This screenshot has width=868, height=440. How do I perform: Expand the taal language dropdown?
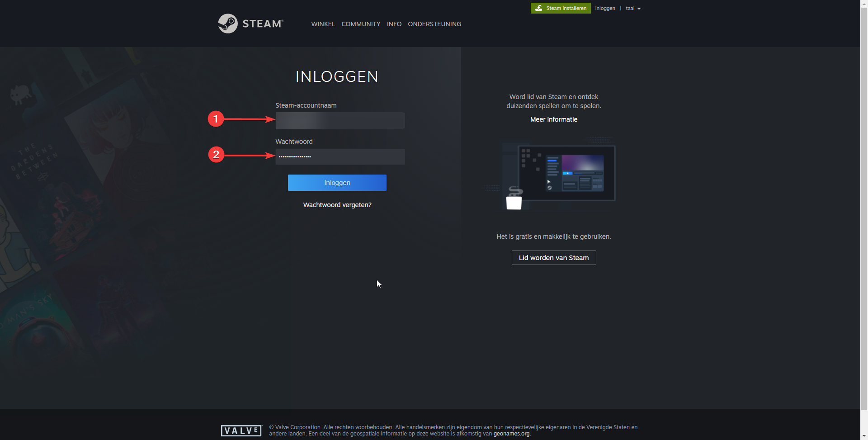coord(633,8)
